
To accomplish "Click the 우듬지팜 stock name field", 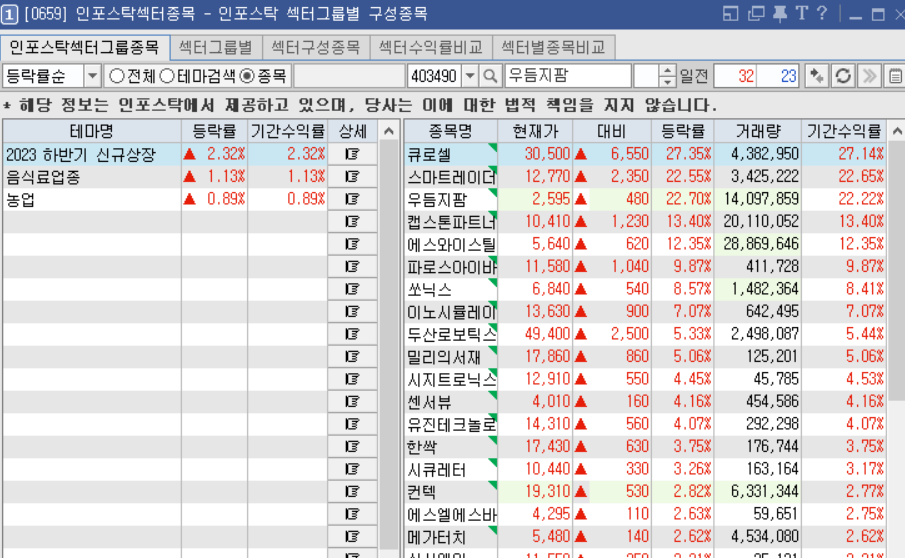I will tap(568, 76).
